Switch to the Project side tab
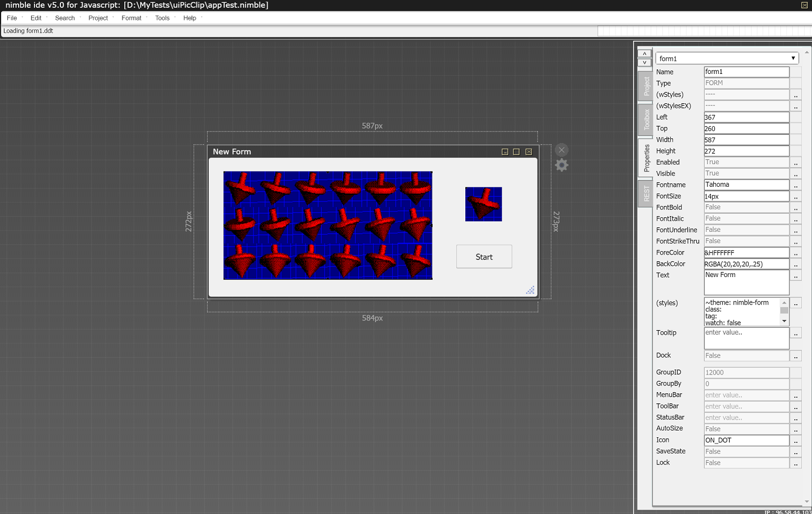This screenshot has width=812, height=514. 645,86
